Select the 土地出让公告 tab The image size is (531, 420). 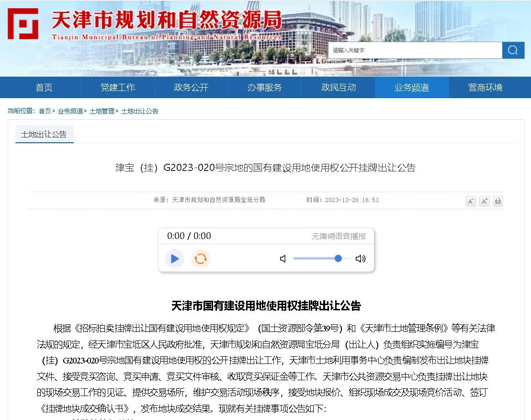point(44,135)
